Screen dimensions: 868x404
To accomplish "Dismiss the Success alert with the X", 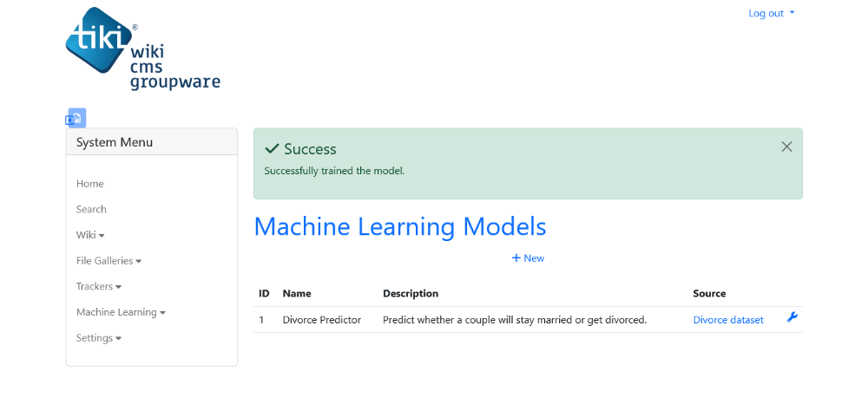I will [x=786, y=147].
